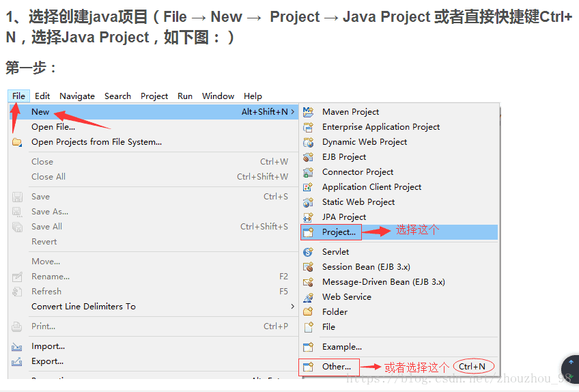
Task: Click the Other... wizard icon
Action: point(308,367)
